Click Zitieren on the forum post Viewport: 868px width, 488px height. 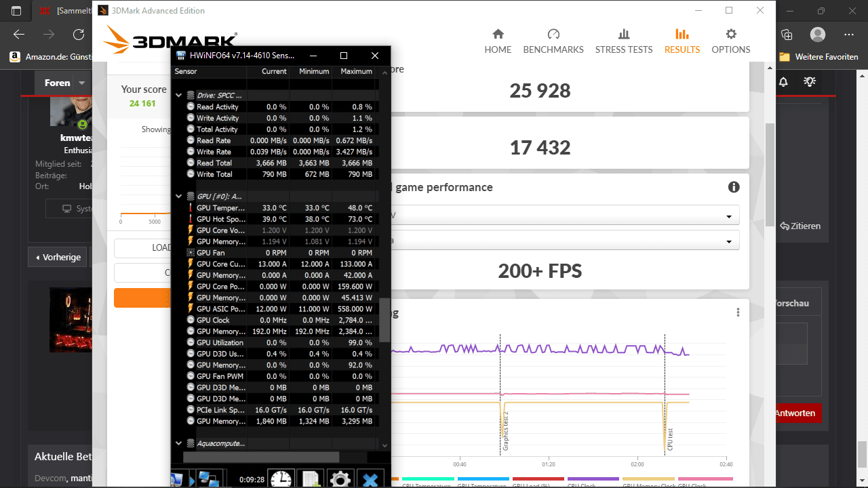pos(800,226)
